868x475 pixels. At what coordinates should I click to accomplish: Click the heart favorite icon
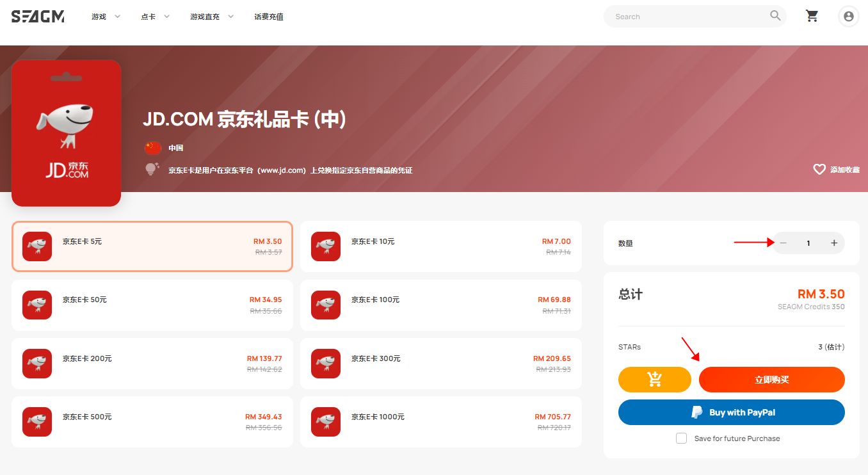[x=819, y=169]
